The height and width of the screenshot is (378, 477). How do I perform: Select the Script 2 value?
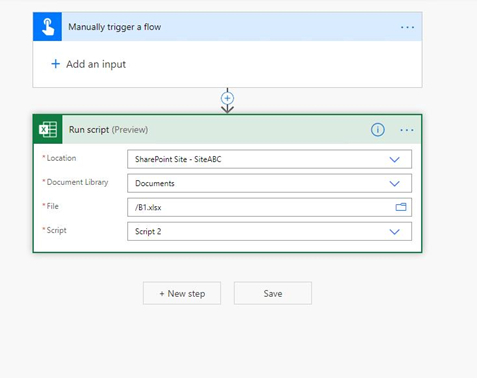(x=148, y=231)
